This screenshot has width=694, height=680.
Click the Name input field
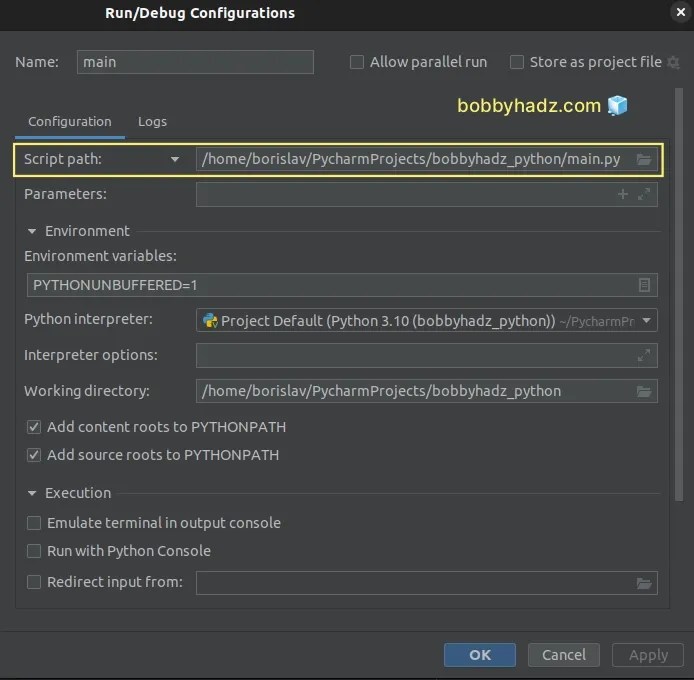pyautogui.click(x=195, y=62)
